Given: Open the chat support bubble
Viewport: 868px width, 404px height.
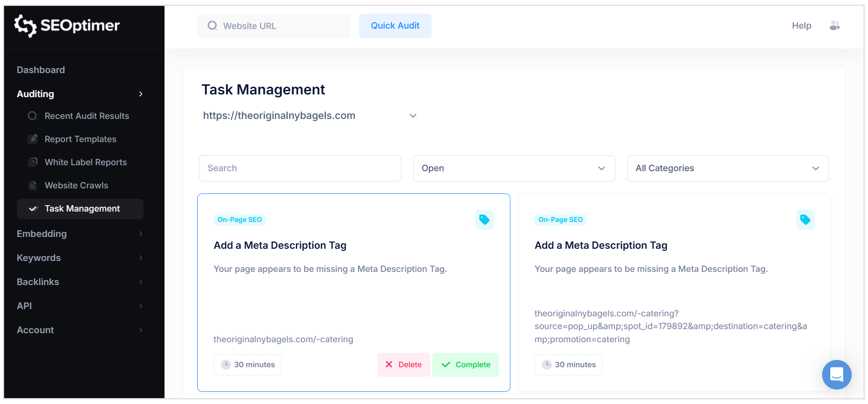Looking at the screenshot, I should click(x=837, y=374).
